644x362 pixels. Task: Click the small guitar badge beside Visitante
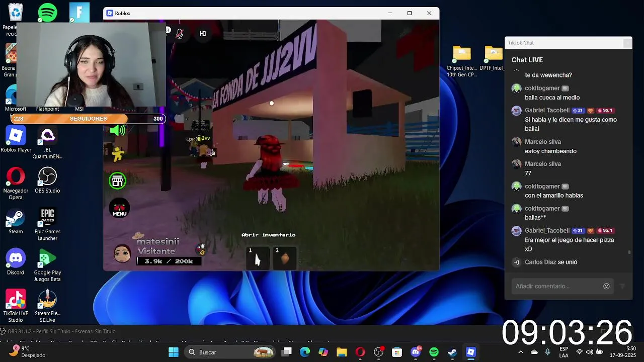tap(201, 249)
